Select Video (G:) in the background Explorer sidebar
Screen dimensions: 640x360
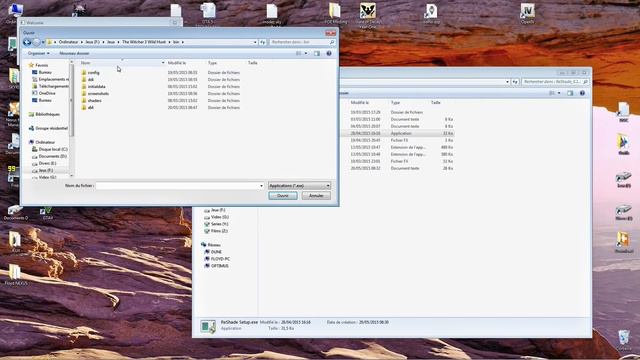[216, 217]
